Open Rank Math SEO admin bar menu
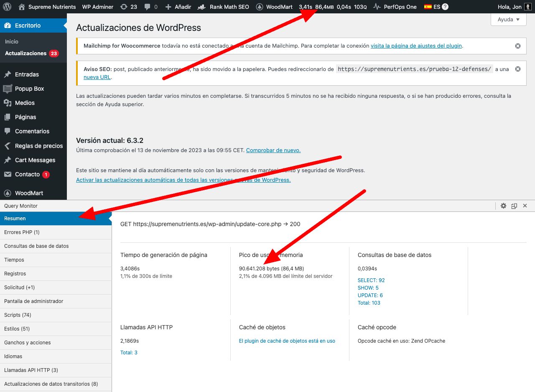Screen dimensions: 535x392 click(223, 7)
